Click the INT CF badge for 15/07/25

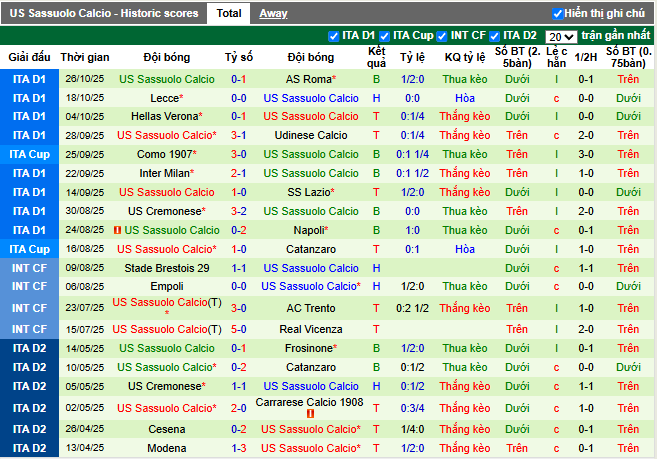point(29,329)
